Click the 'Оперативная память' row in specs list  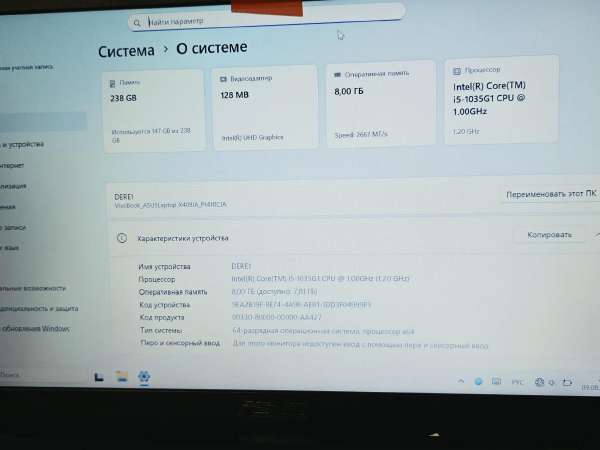228,292
